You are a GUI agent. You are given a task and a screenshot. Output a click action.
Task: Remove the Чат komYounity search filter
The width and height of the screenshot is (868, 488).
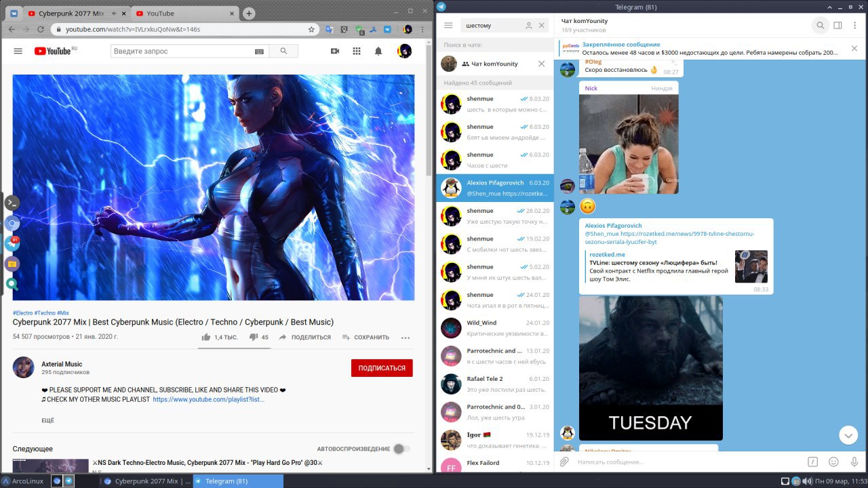point(541,64)
